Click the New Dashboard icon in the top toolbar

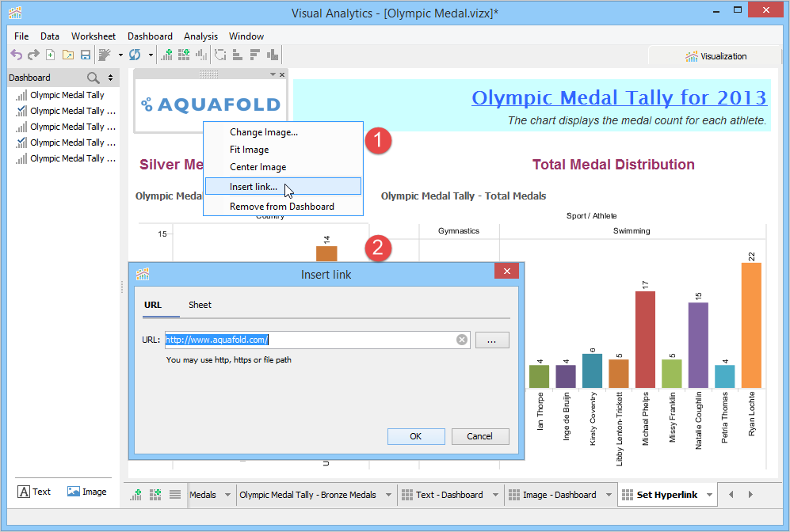tap(184, 55)
